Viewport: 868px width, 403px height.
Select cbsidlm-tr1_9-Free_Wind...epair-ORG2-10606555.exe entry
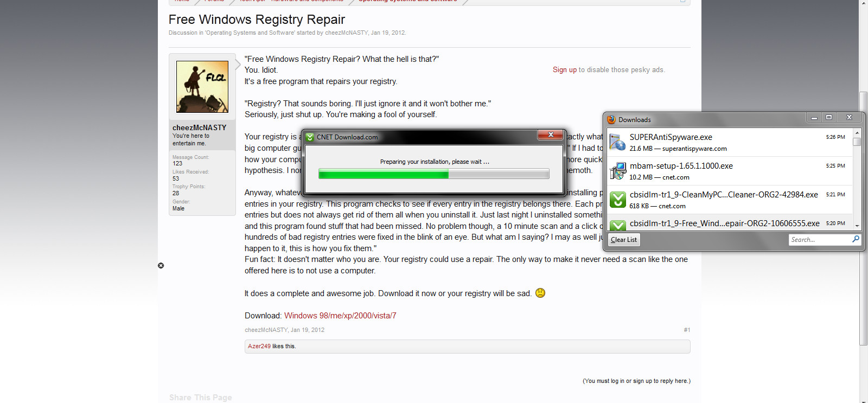(725, 223)
